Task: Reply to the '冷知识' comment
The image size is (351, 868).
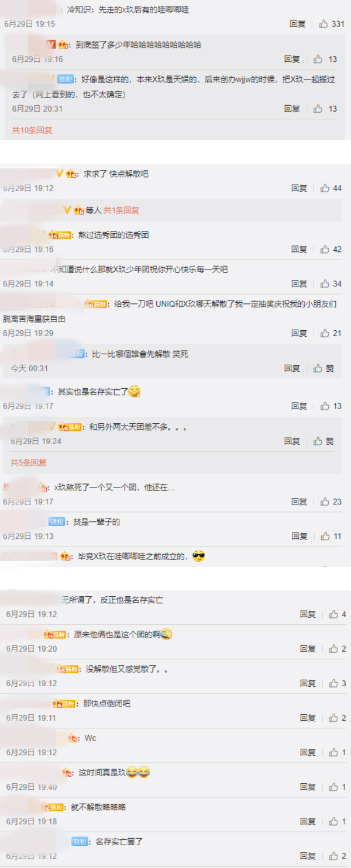Action: coord(298,24)
